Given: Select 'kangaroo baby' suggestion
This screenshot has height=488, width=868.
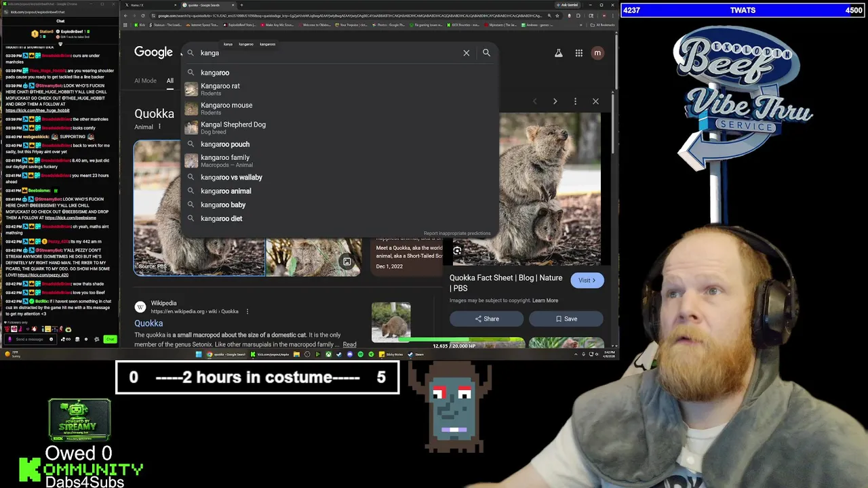Looking at the screenshot, I should coord(339,205).
